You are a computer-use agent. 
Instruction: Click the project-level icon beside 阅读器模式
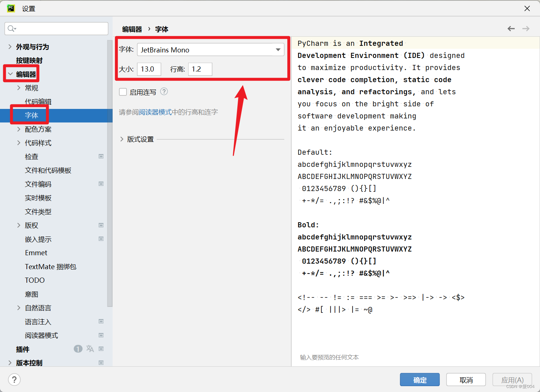click(x=101, y=335)
